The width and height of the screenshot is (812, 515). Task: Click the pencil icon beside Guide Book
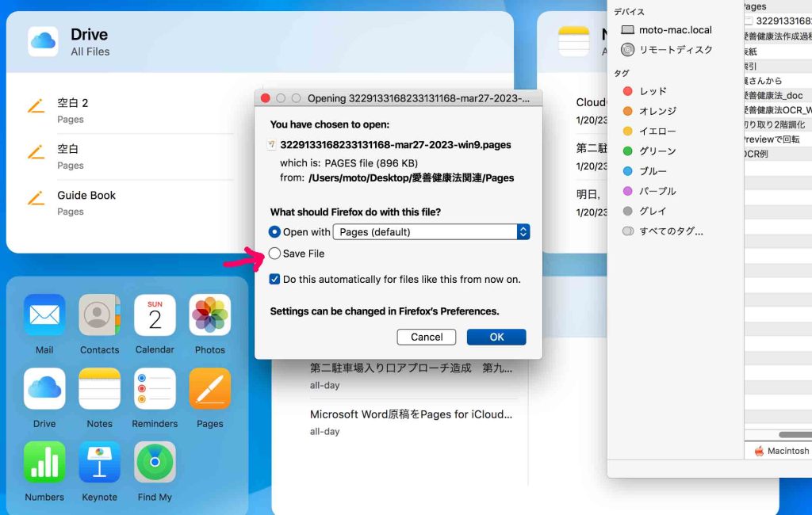[x=36, y=198]
